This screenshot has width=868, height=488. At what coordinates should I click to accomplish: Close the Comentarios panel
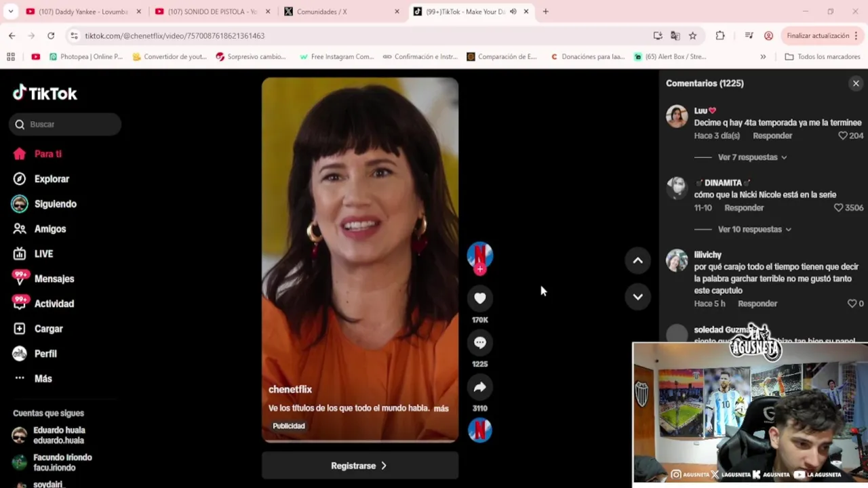tap(856, 83)
